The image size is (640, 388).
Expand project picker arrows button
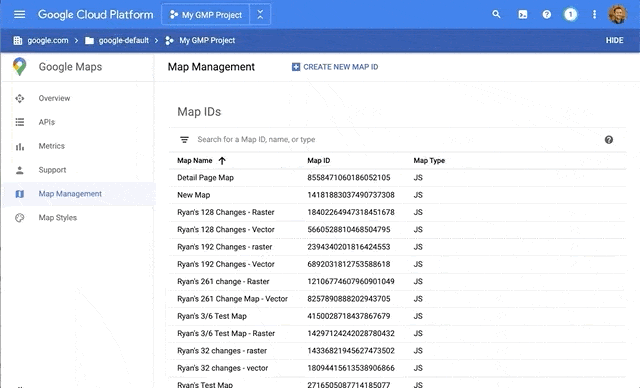coord(260,15)
